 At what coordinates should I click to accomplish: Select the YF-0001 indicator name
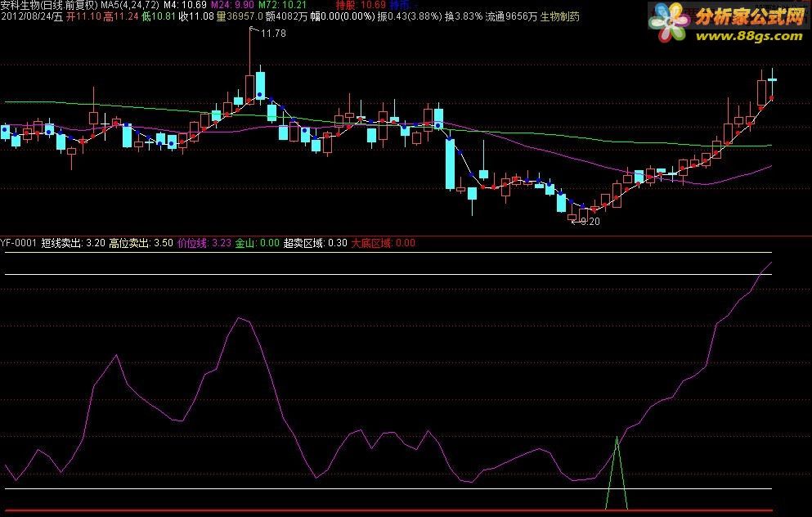coord(19,243)
